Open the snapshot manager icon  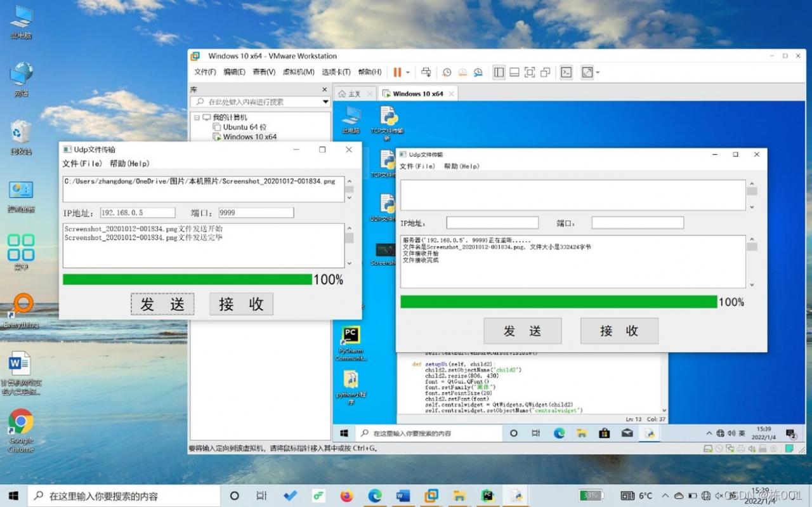pos(478,72)
